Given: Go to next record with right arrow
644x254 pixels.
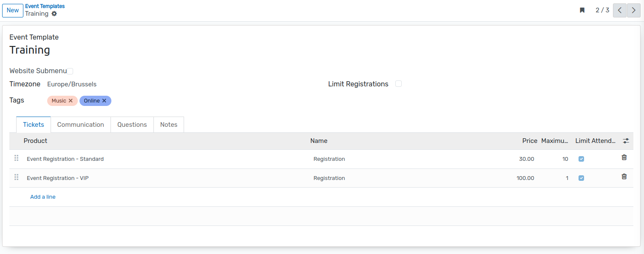Looking at the screenshot, I should point(633,10).
